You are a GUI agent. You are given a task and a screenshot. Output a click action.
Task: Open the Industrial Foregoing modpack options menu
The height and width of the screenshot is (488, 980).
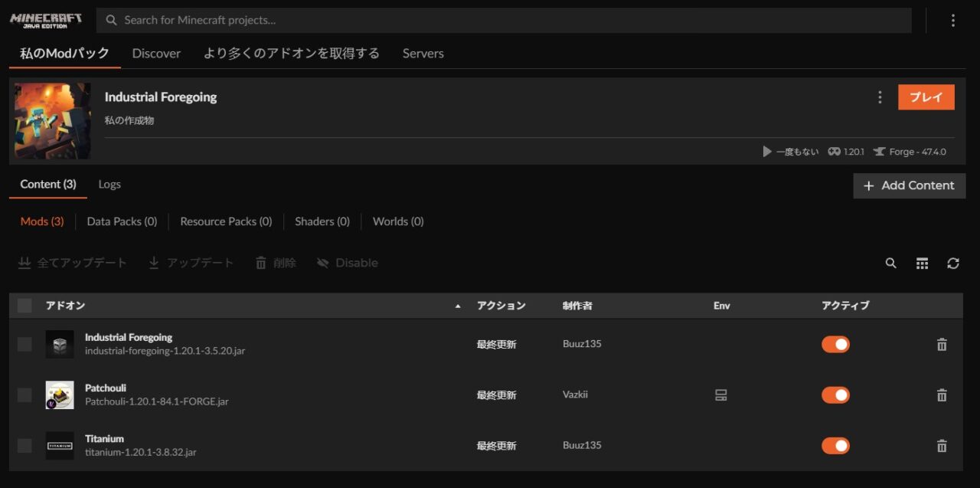pos(880,97)
